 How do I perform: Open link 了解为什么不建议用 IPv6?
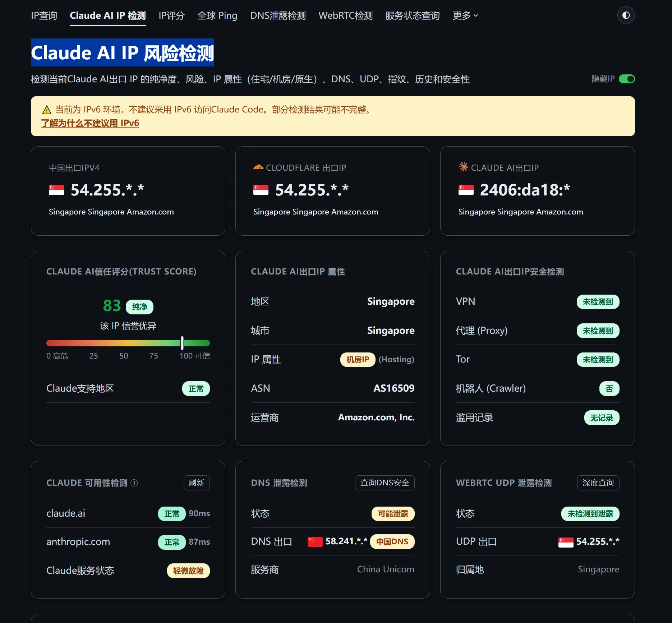coord(90,123)
